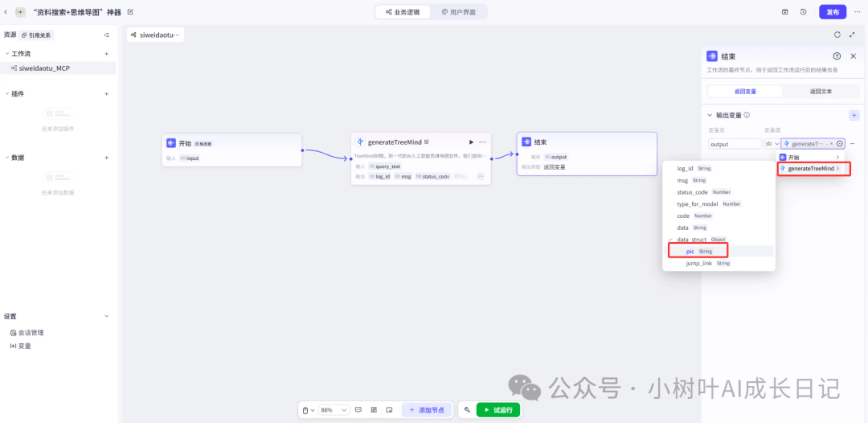Choose code Number variable
The width and height of the screenshot is (868, 423).
point(719,216)
